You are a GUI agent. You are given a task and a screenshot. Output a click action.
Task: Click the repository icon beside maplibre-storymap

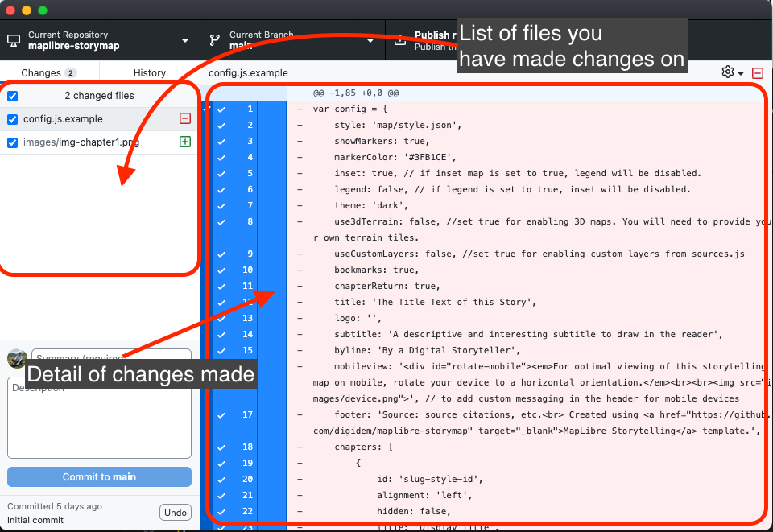12,38
